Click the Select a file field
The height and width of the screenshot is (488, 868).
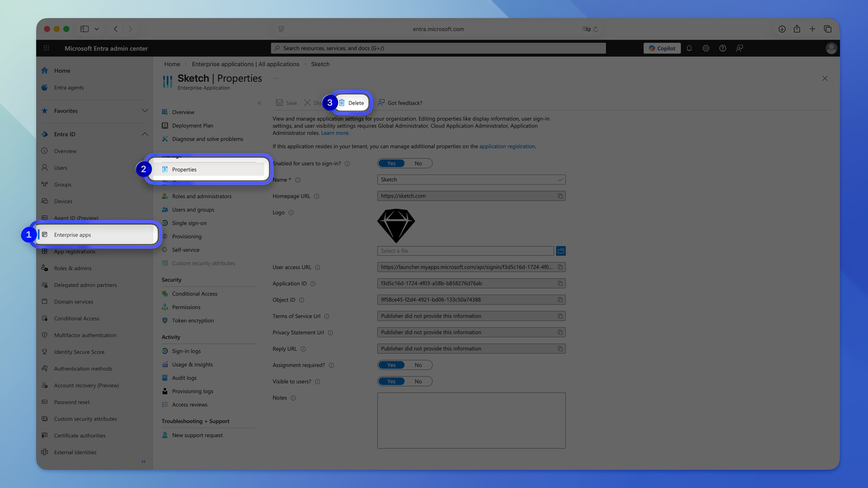(x=465, y=251)
